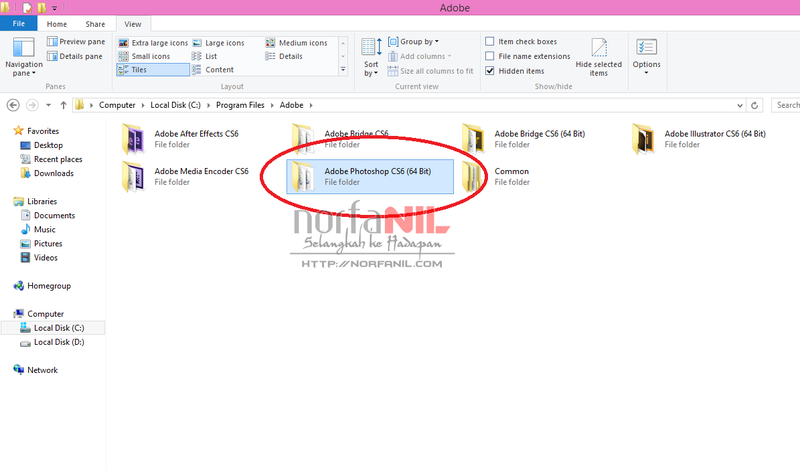The width and height of the screenshot is (800, 470).
Task: Click the Search box
Action: click(786, 105)
